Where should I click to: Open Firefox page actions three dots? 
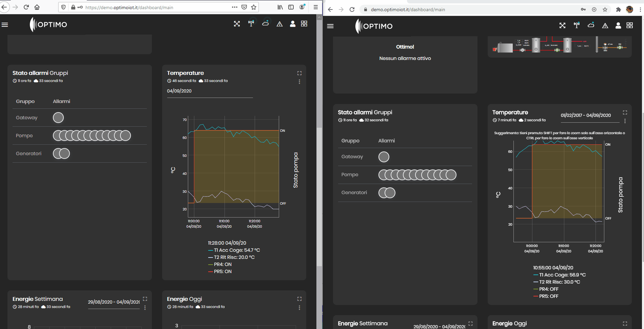[x=235, y=7]
